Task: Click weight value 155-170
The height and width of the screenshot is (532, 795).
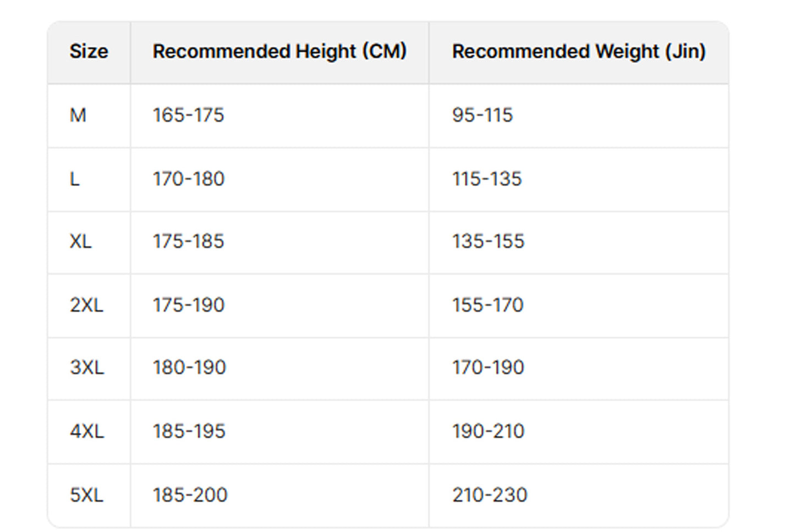Action: pos(488,305)
